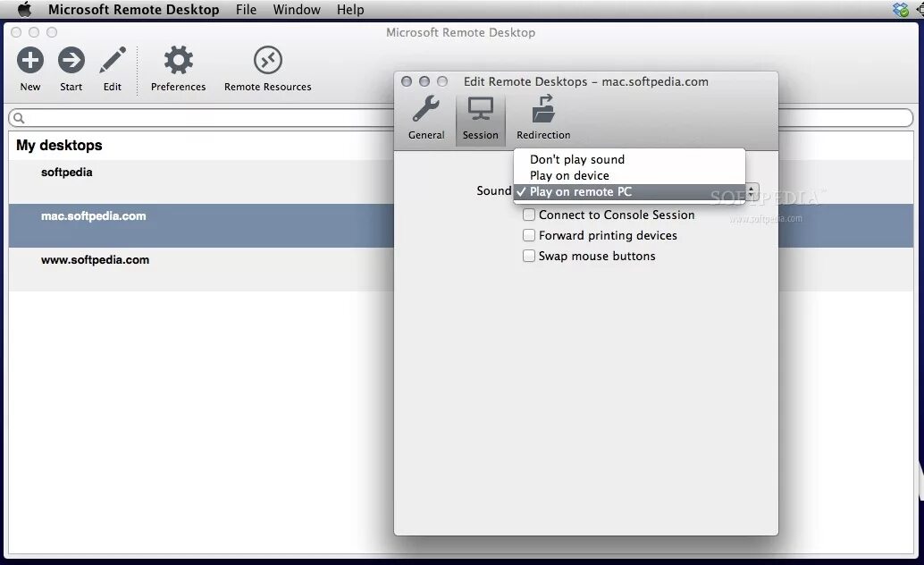Select the softpedia desktop entry
The image size is (924, 565).
point(201,181)
